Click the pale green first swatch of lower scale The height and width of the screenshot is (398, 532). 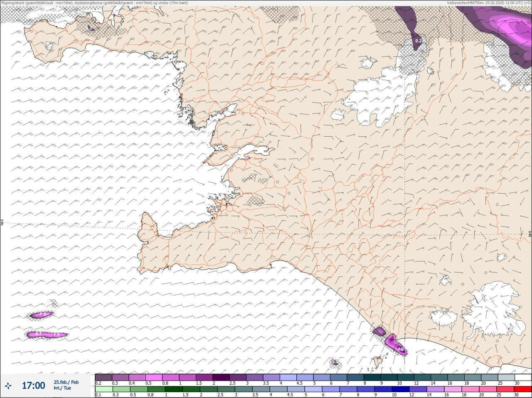click(103, 389)
